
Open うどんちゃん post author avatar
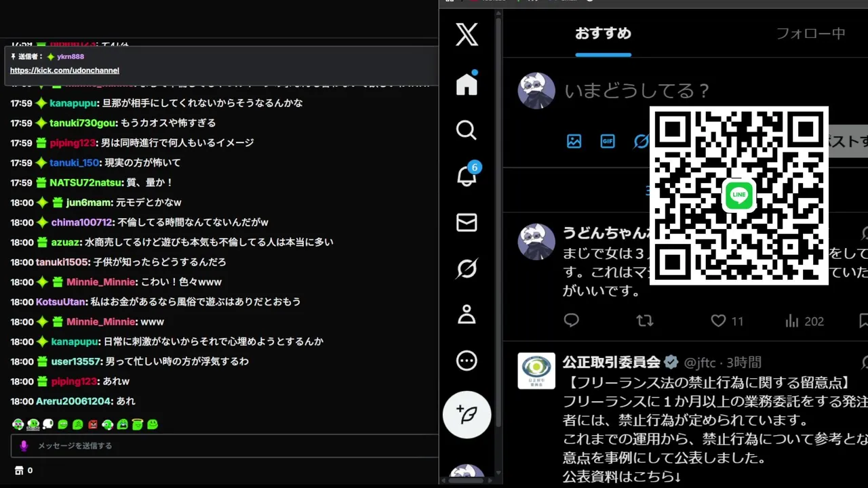tap(536, 241)
